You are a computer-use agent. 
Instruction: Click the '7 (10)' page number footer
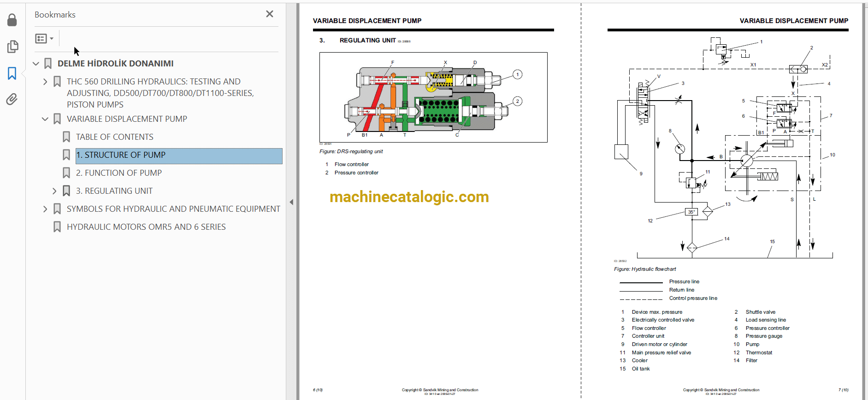coord(843,390)
